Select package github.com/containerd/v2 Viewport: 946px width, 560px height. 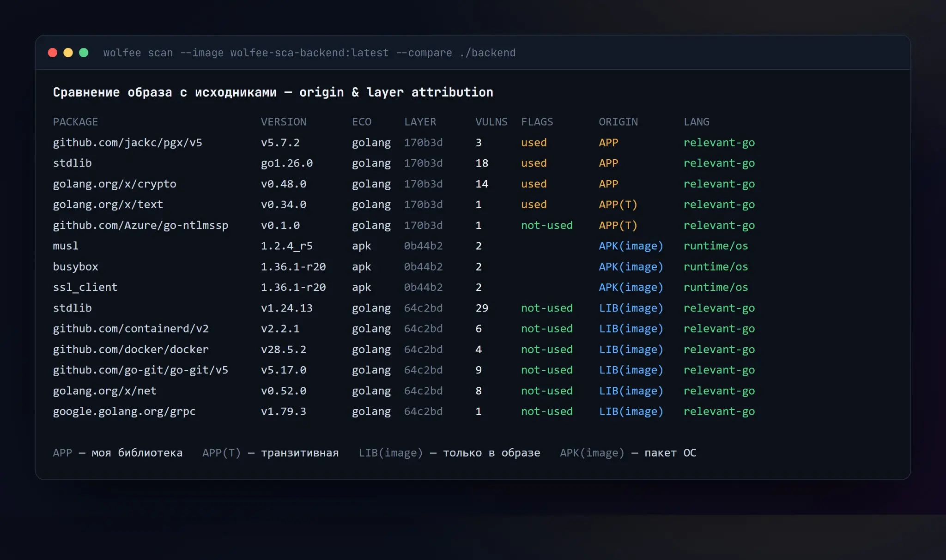pos(131,329)
